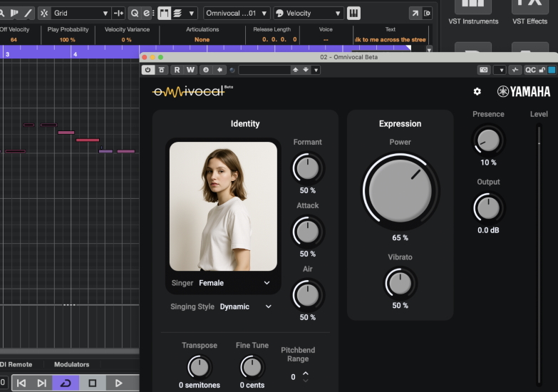Click the Output knob
Screen dimensions: 558x392
click(x=488, y=208)
